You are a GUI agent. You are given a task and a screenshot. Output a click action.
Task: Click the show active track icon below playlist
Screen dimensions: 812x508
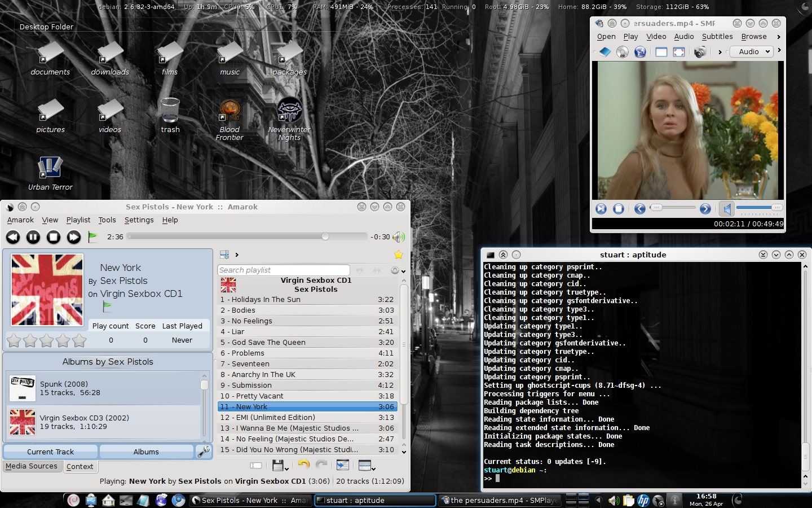(x=342, y=465)
